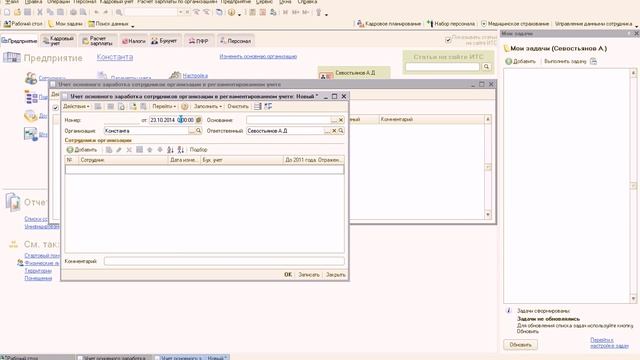640x360 pixels.
Task: Click OK at the bottom of the document form
Action: tap(288, 275)
